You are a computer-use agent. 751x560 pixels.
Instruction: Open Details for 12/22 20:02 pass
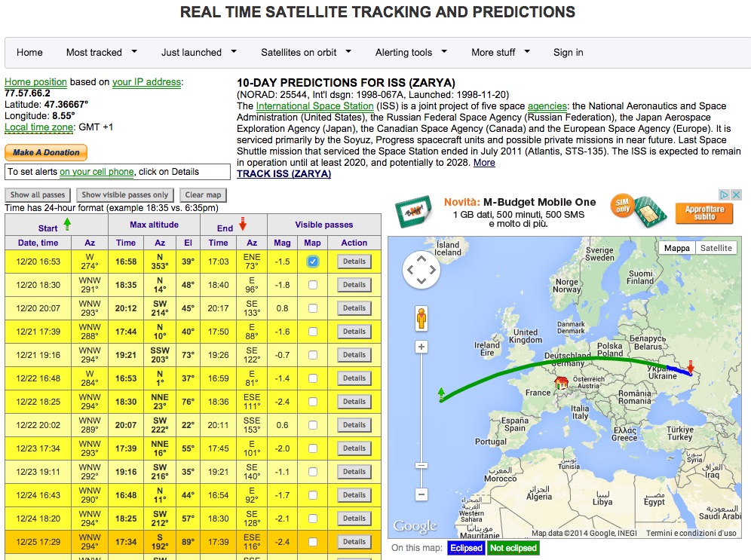pyautogui.click(x=354, y=425)
